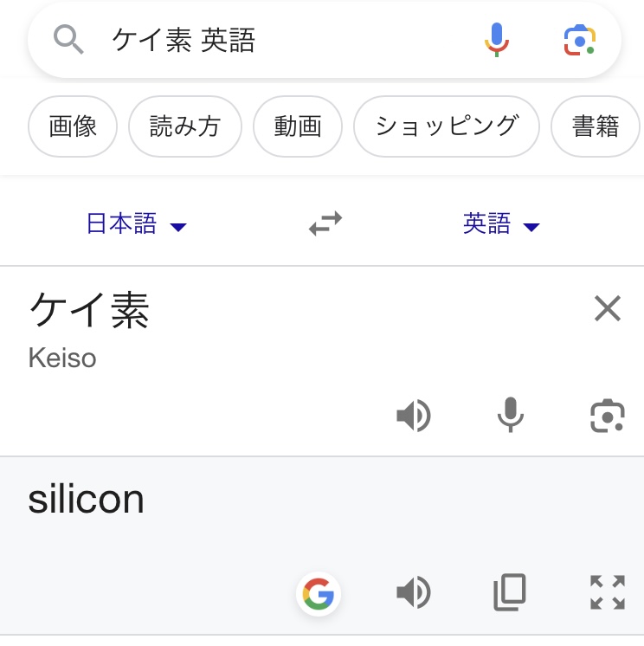Select the 読み方 filter chip

pyautogui.click(x=185, y=126)
